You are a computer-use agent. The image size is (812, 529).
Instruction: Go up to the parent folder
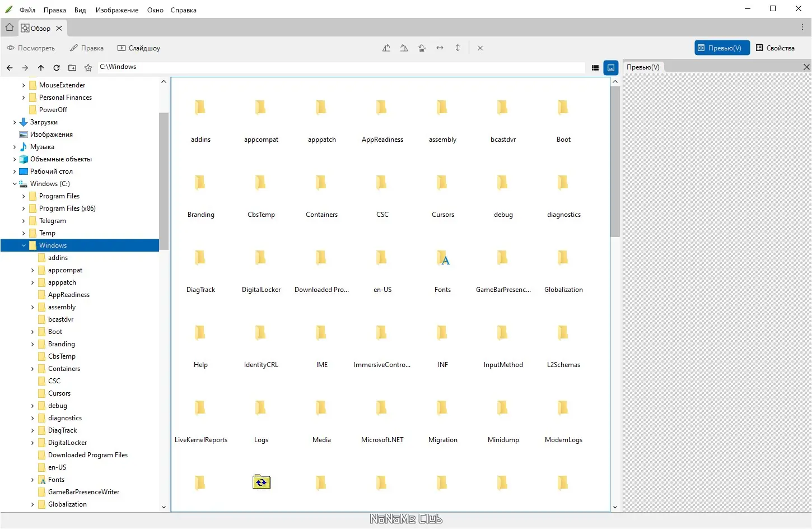[x=41, y=68]
